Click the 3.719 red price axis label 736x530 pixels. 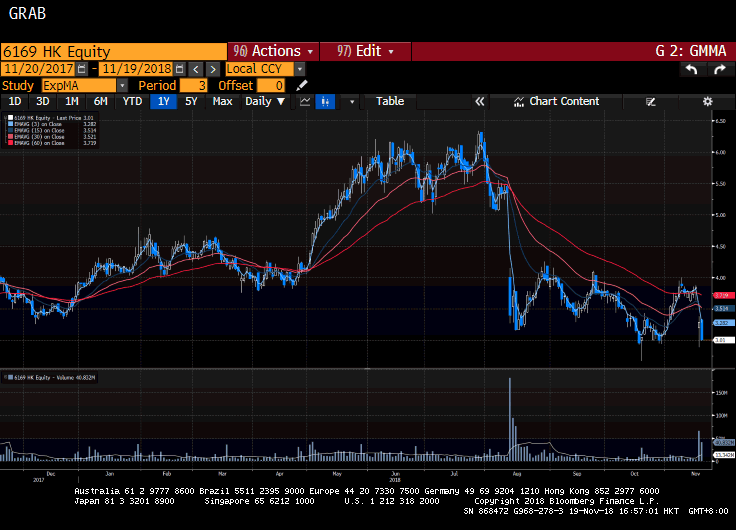click(x=722, y=295)
